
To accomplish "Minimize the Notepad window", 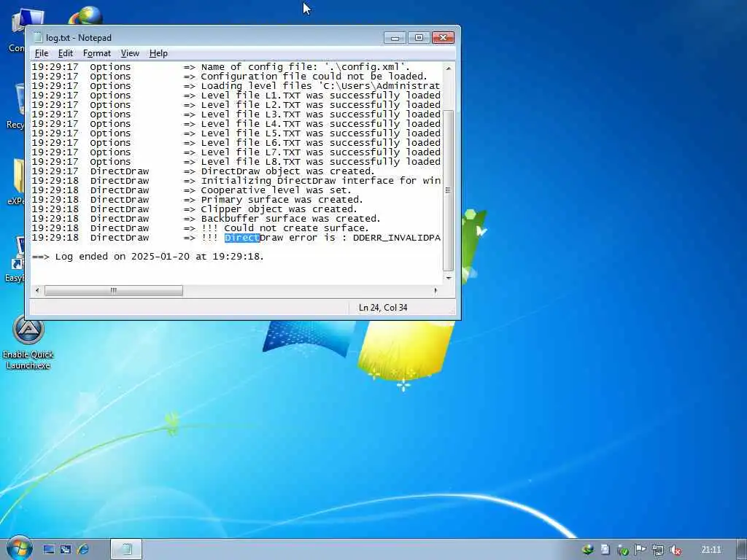I will point(395,38).
